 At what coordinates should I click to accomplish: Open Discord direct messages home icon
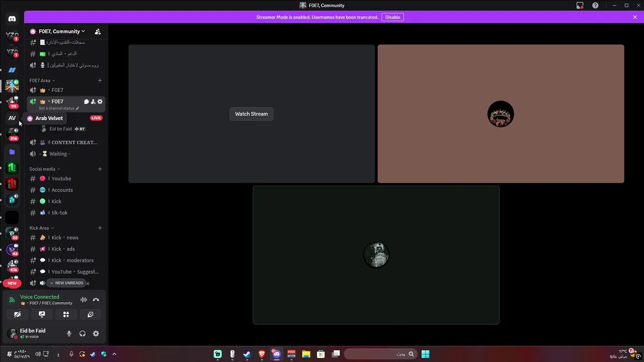point(12,19)
